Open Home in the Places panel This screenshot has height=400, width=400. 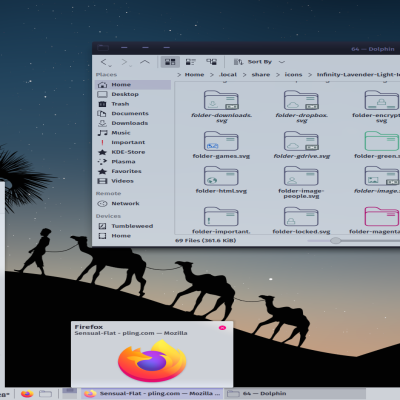[133, 85]
